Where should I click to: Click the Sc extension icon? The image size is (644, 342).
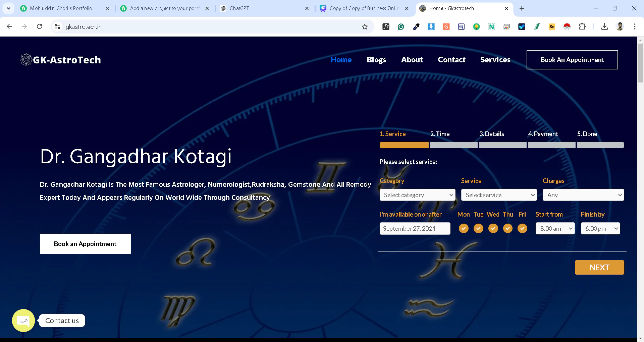(552, 27)
